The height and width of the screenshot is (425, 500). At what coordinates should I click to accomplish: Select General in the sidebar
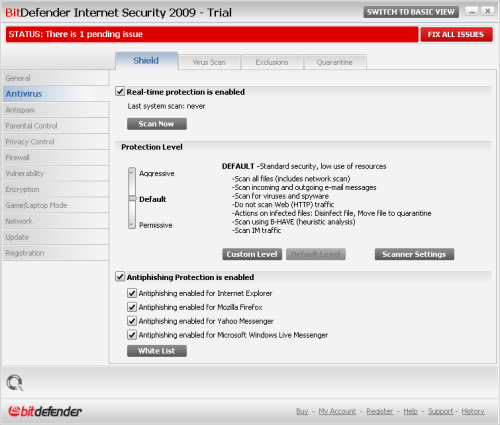tap(55, 78)
